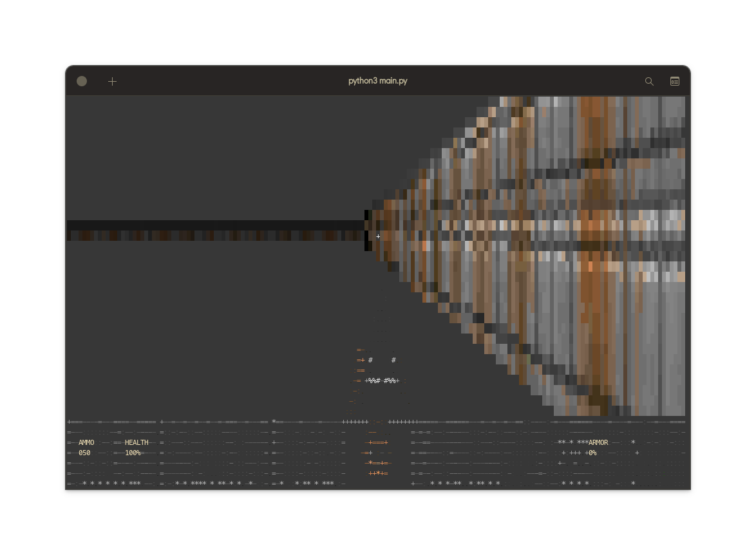This screenshot has width=756, height=555.
Task: Click the 100% health value
Action: (133, 453)
